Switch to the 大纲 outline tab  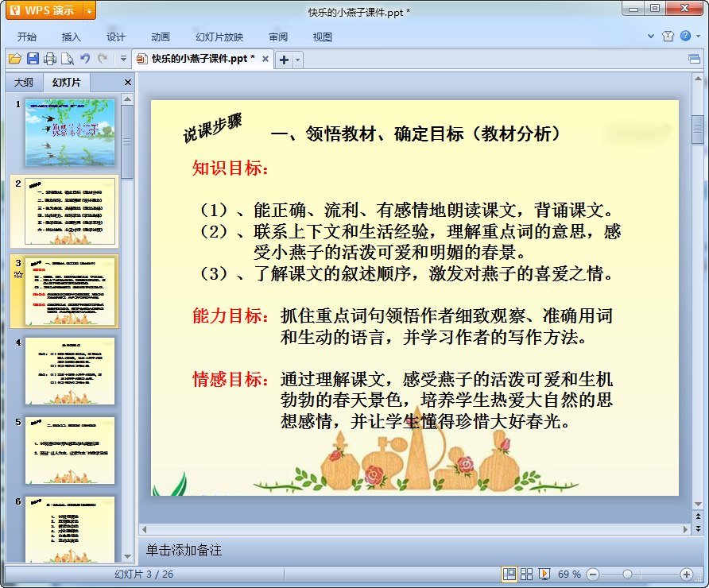24,82
